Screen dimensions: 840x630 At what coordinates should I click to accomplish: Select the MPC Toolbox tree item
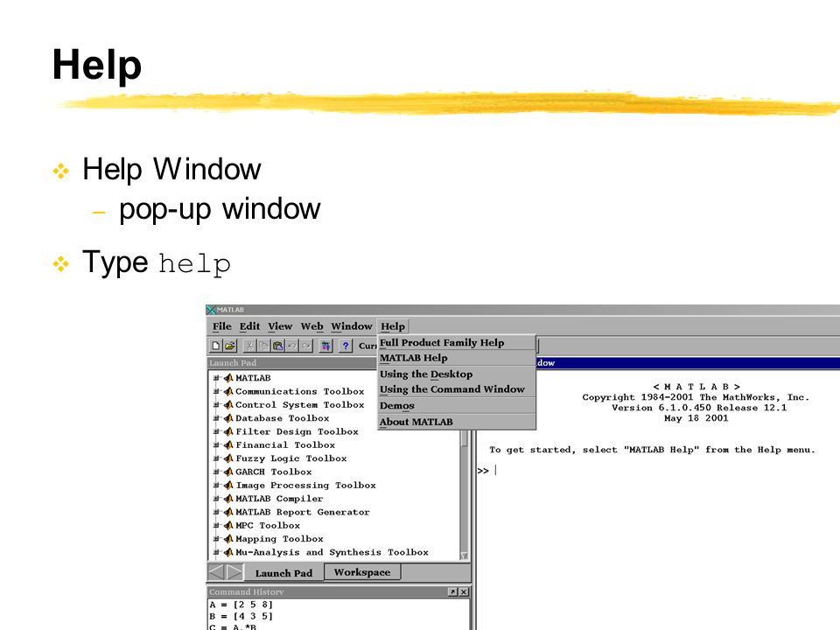pyautogui.click(x=268, y=526)
